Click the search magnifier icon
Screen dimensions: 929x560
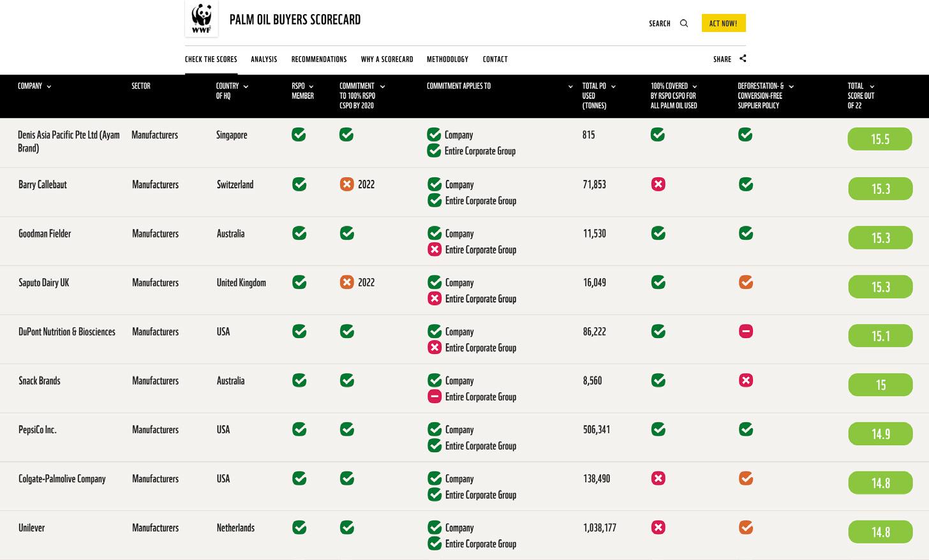684,24
